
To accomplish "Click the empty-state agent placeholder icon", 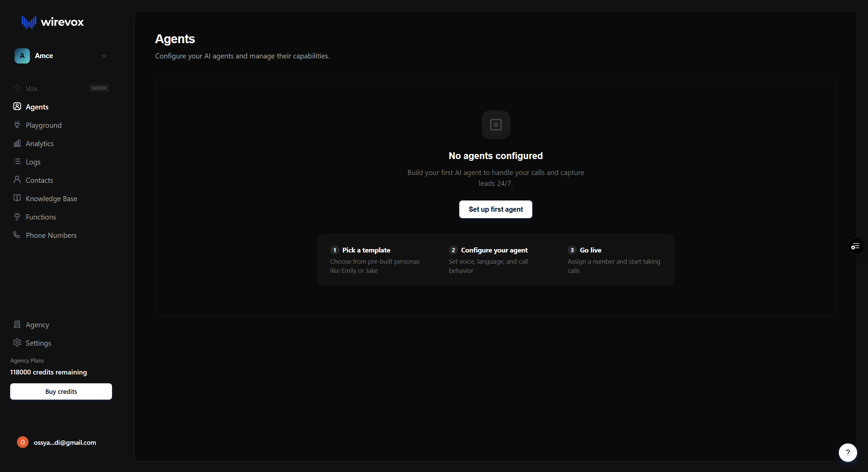I will pos(496,125).
